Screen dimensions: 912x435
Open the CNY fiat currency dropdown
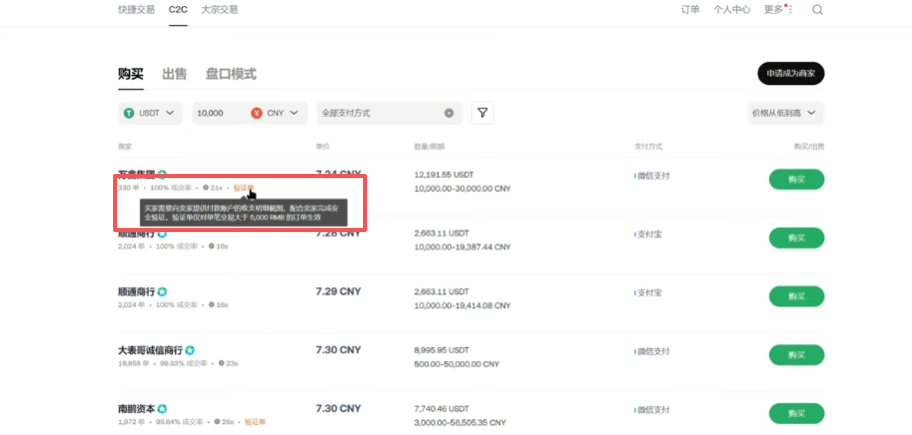276,113
